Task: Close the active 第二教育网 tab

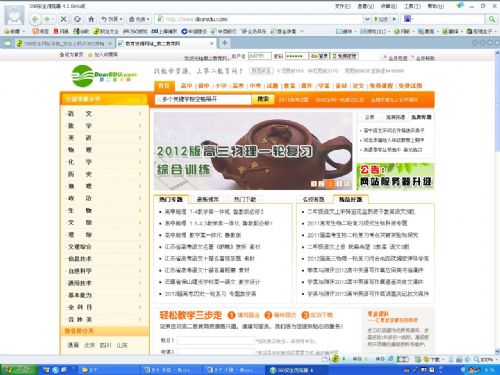Action: click(212, 43)
